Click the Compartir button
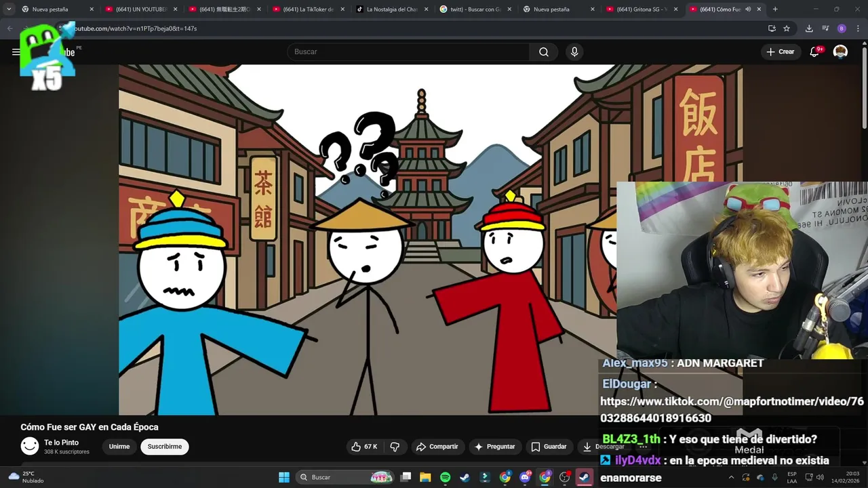The image size is (868, 488). point(437,447)
